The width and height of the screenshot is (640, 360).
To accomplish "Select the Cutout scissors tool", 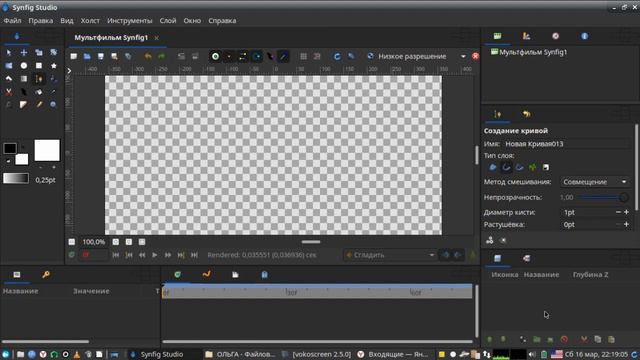I will click(9, 92).
